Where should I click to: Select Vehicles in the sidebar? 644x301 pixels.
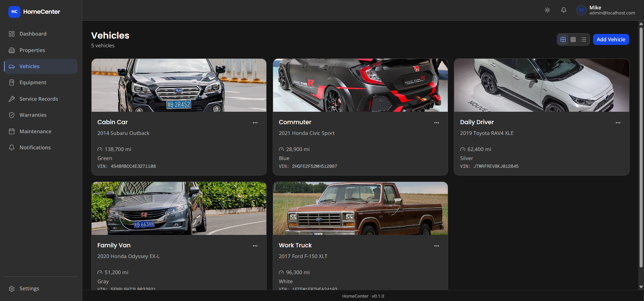(x=41, y=66)
